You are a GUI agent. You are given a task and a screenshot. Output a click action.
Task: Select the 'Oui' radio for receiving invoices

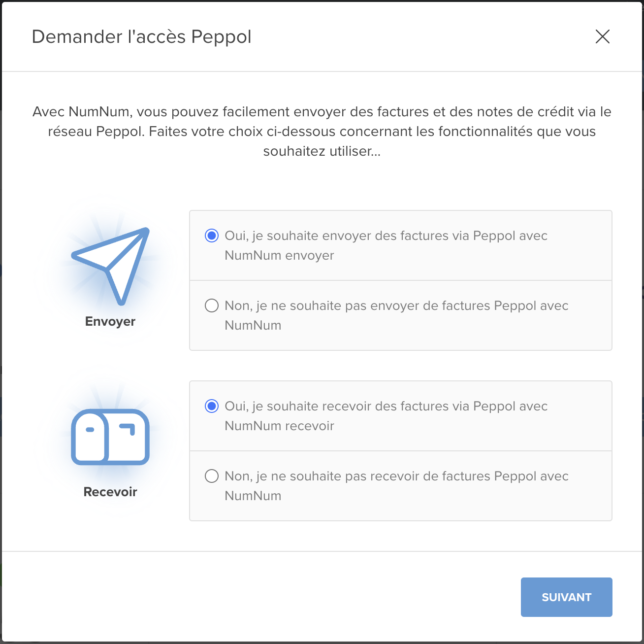click(212, 406)
